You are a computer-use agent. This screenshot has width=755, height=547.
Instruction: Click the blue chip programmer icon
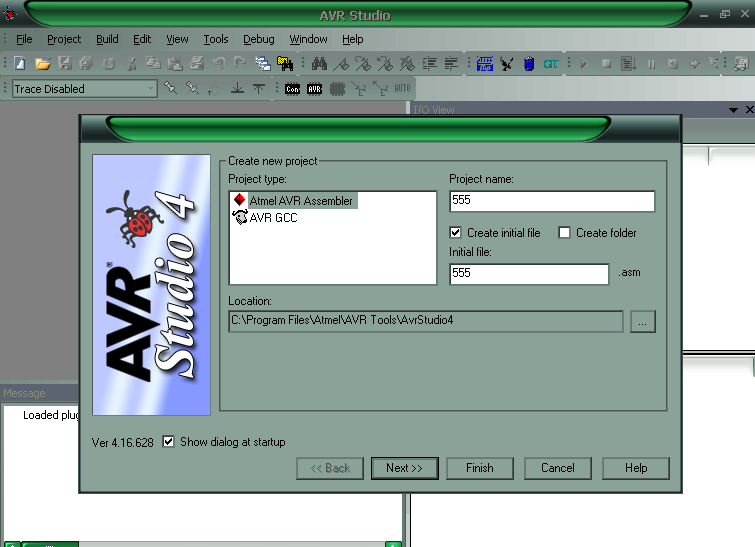(484, 63)
